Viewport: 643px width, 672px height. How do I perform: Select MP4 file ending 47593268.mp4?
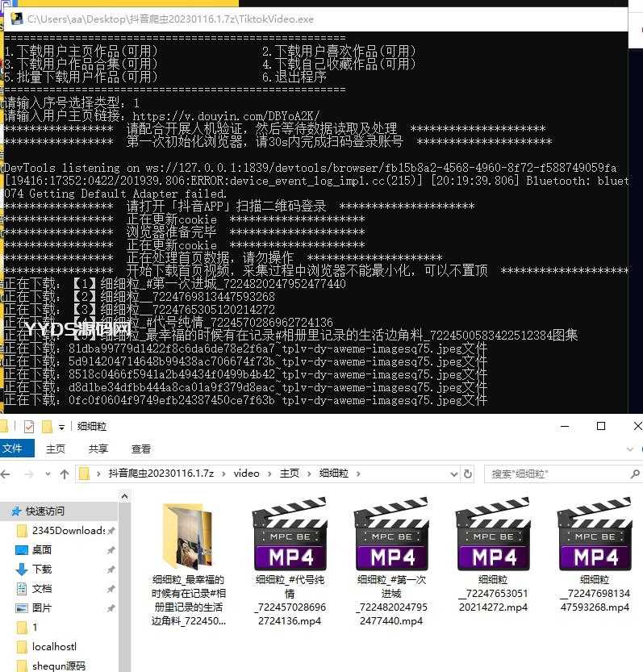click(x=595, y=555)
